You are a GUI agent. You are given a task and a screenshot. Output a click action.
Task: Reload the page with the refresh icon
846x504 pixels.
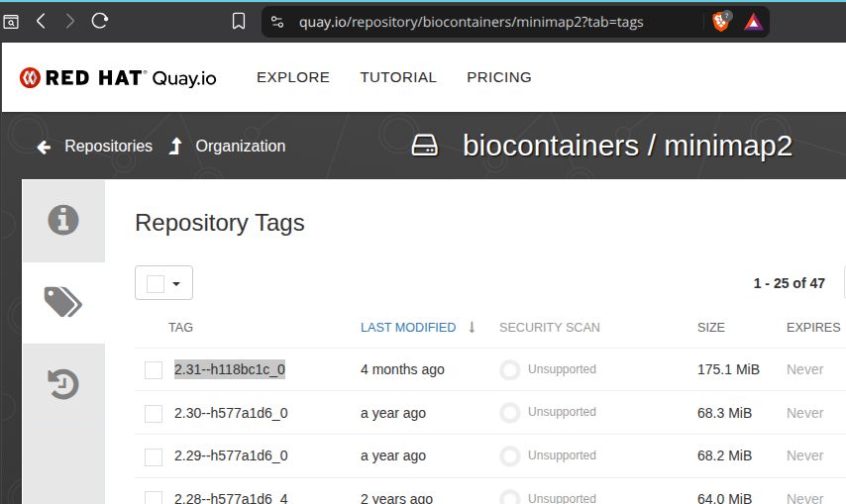tap(100, 21)
